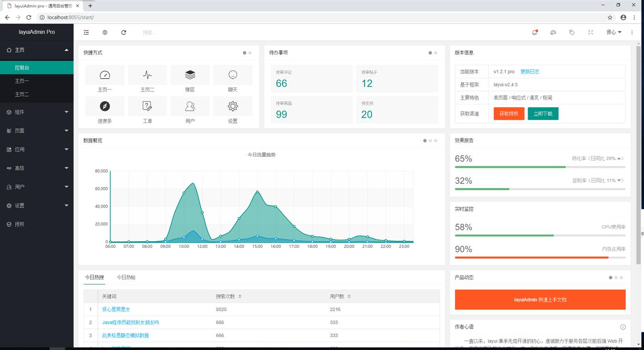Switch to the 今日热帖 tab
This screenshot has width=644, height=350.
[x=126, y=277]
